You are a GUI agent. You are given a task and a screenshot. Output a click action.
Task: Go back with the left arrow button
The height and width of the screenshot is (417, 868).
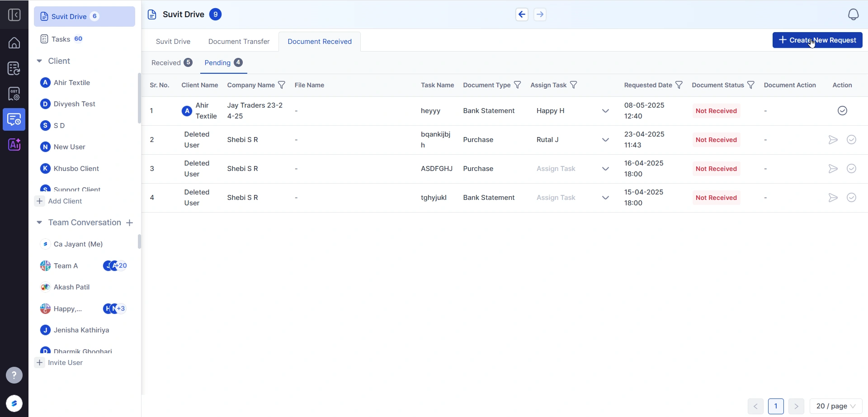click(522, 14)
